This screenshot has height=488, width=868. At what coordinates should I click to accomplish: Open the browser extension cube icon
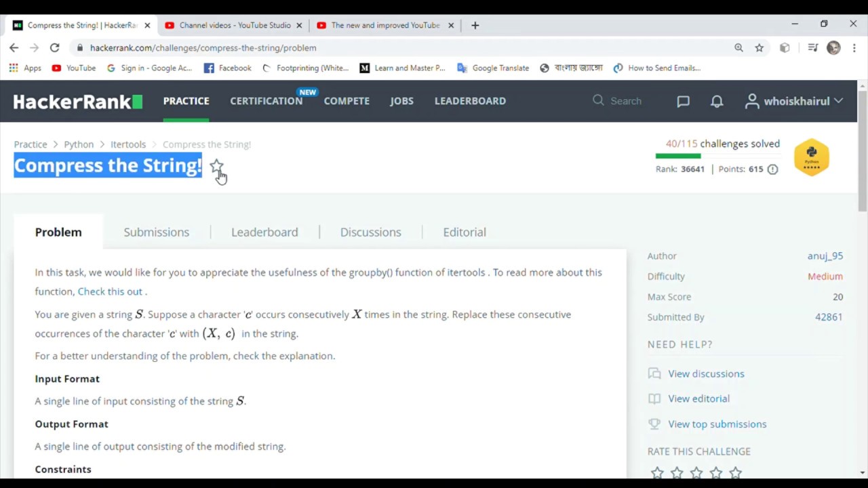pyautogui.click(x=785, y=47)
